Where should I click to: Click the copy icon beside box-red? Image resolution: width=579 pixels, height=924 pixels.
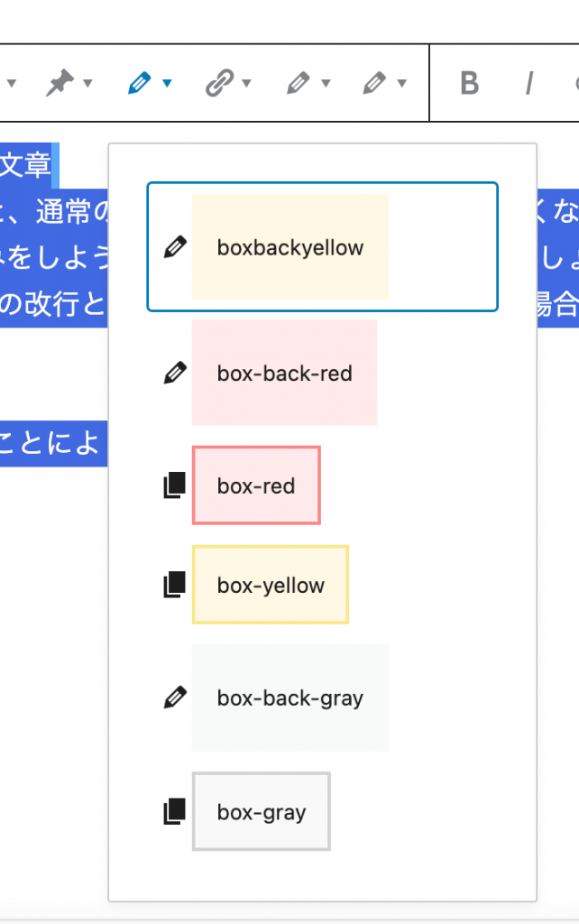point(174,485)
